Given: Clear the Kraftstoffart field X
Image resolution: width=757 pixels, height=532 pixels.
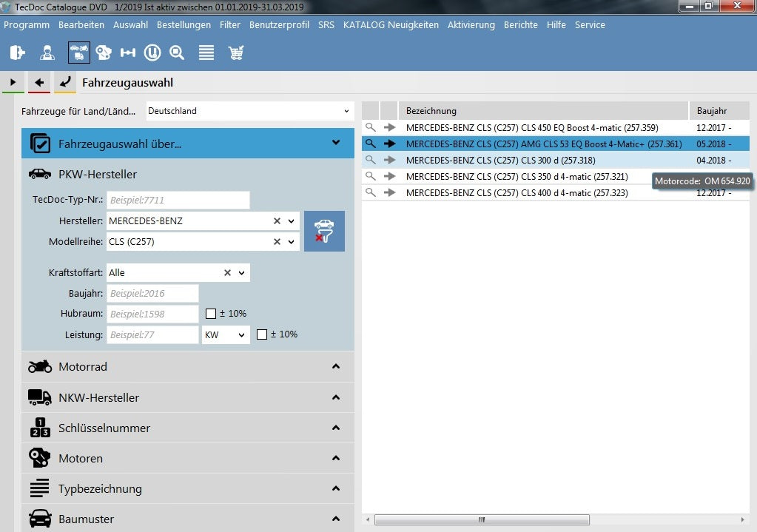Looking at the screenshot, I should pyautogui.click(x=227, y=272).
